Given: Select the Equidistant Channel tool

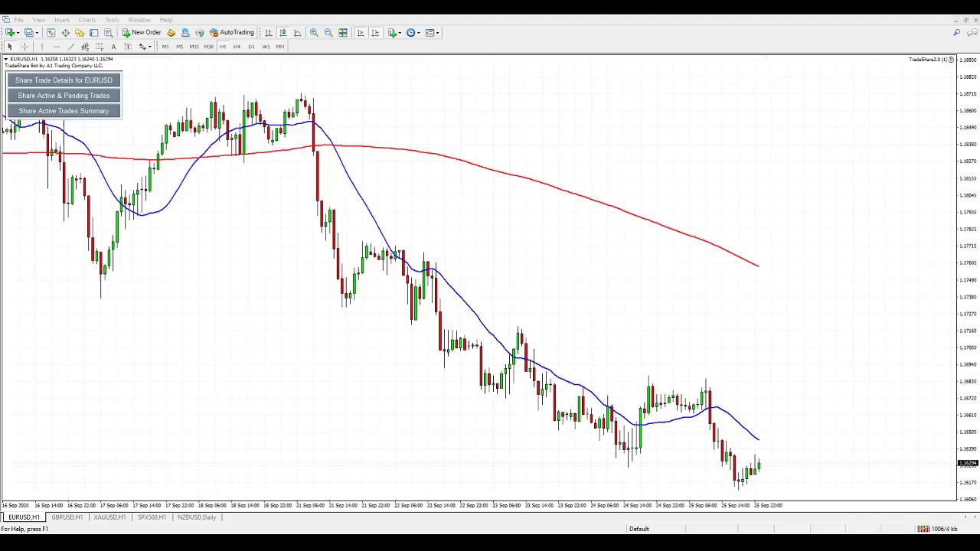Looking at the screenshot, I should pyautogui.click(x=85, y=47).
